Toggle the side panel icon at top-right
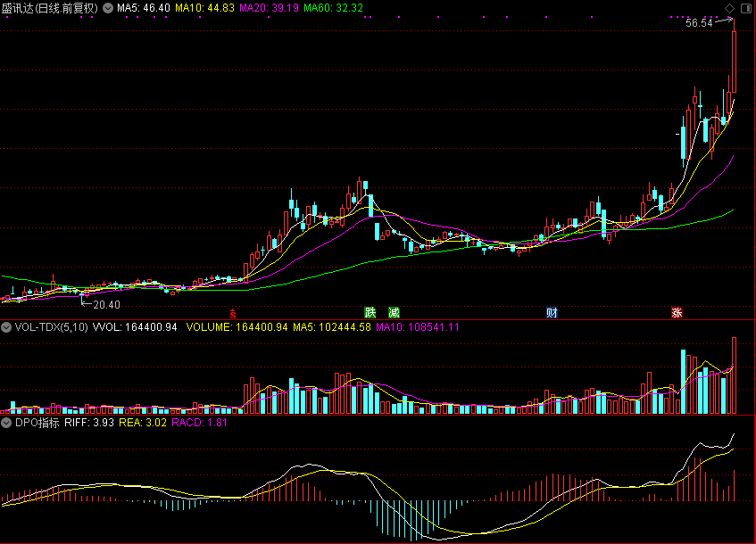Screen dimensions: 756x544 [x=746, y=8]
